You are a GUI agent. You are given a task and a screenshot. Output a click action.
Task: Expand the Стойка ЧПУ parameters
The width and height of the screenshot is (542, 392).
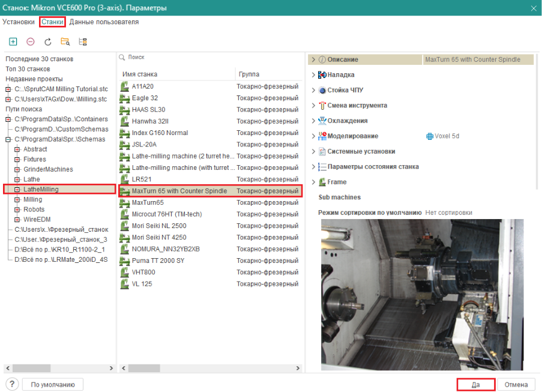pyautogui.click(x=313, y=90)
